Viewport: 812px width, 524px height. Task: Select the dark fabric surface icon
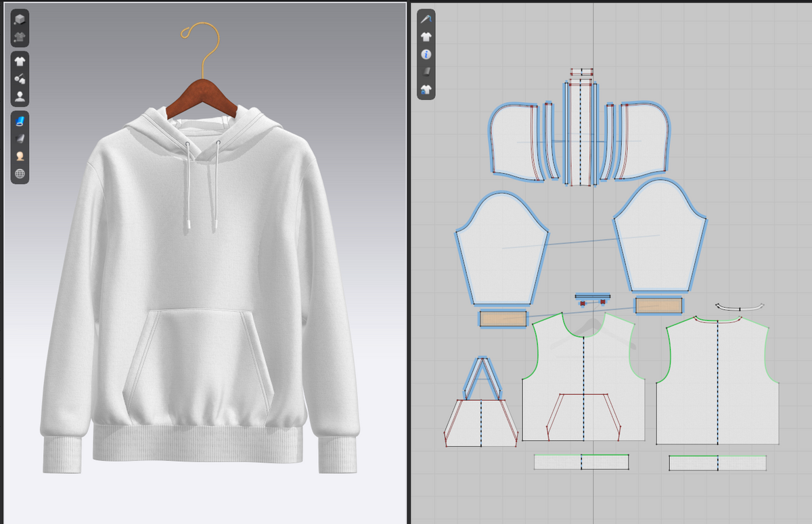pyautogui.click(x=20, y=139)
